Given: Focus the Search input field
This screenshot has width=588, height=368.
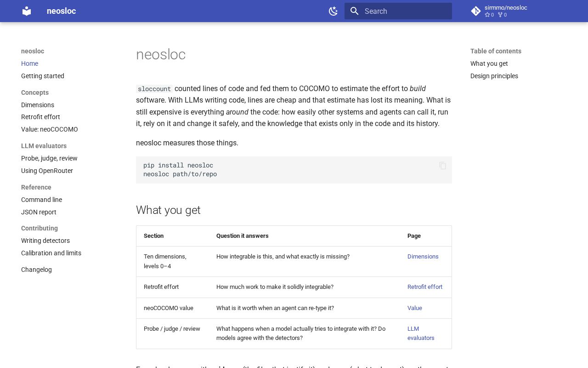Looking at the screenshot, I should point(398,11).
